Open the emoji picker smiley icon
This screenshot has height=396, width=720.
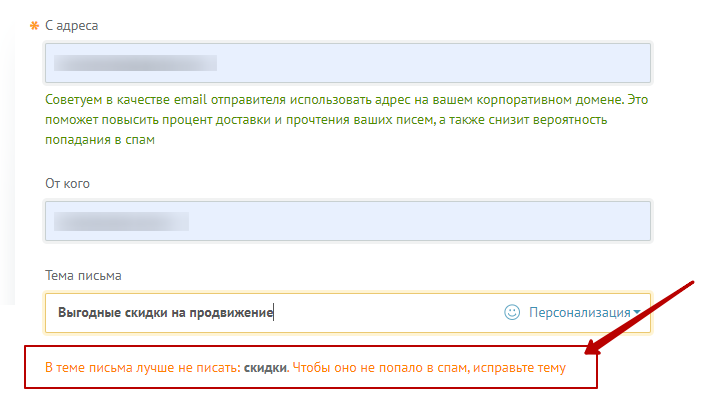point(512,312)
